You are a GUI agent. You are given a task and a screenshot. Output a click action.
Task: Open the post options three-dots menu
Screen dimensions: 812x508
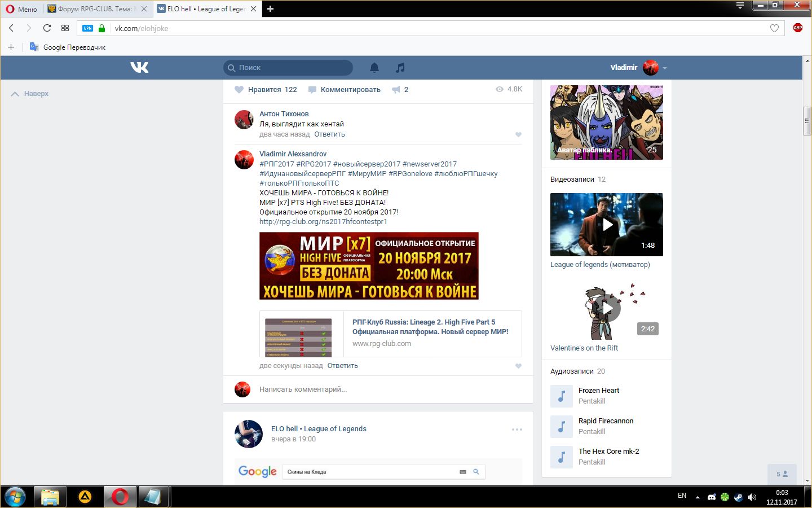tap(517, 430)
